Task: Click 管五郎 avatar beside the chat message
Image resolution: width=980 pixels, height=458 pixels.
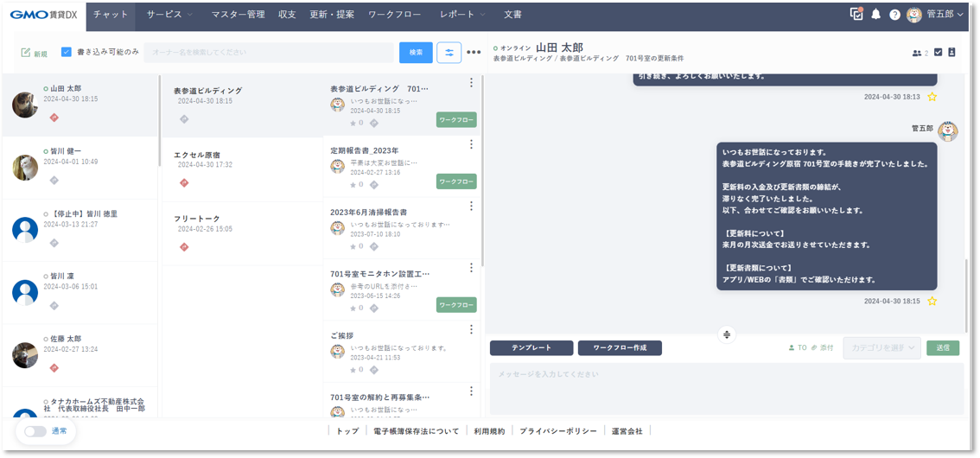Action: 947,130
